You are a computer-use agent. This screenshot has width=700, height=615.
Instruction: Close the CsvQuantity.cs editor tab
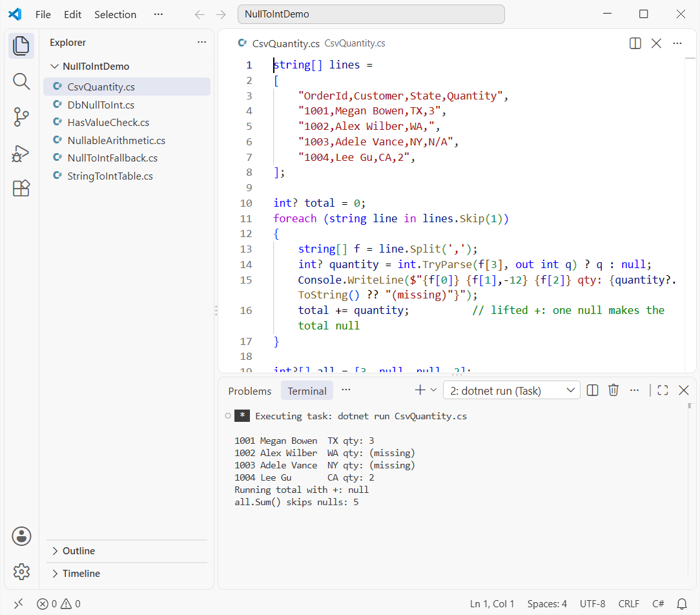pyautogui.click(x=656, y=43)
